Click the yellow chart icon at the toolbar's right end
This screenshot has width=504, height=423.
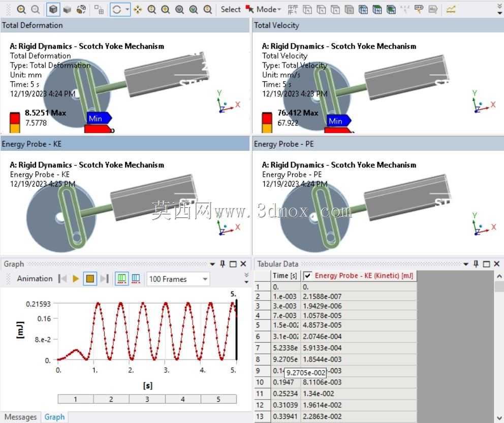[451, 10]
